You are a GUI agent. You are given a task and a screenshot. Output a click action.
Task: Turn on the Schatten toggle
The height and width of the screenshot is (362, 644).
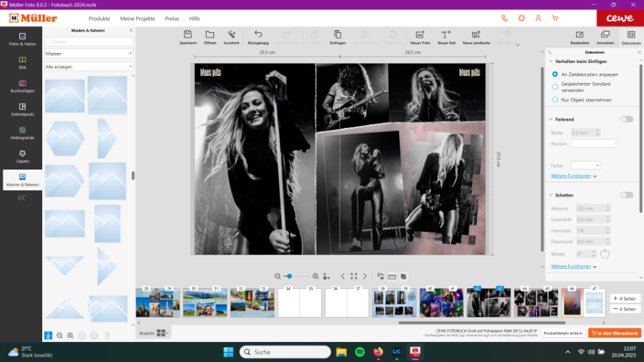[x=626, y=195]
